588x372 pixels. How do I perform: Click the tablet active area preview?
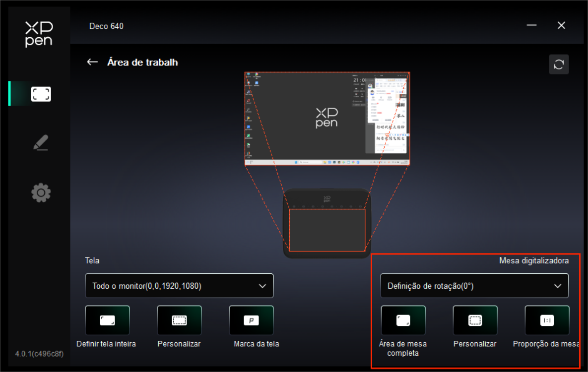click(327, 230)
